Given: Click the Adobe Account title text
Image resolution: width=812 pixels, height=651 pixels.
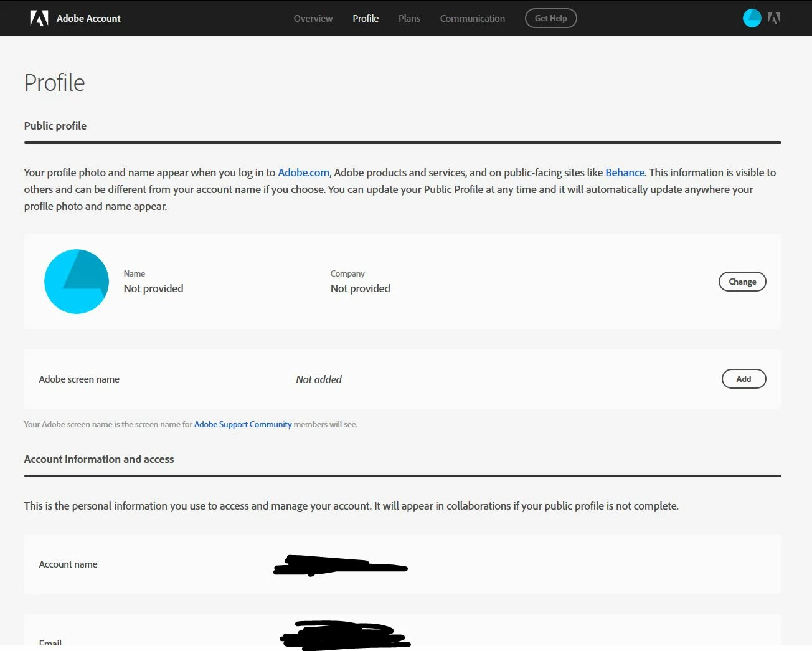Looking at the screenshot, I should point(88,19).
